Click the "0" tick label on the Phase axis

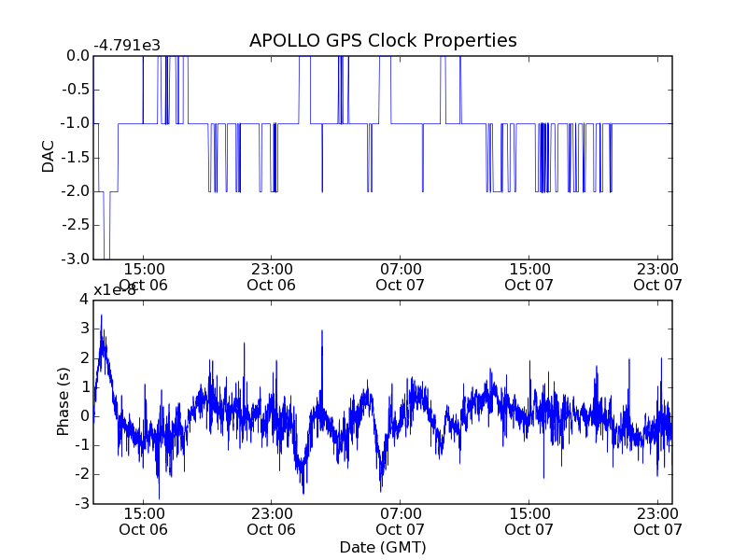point(85,416)
